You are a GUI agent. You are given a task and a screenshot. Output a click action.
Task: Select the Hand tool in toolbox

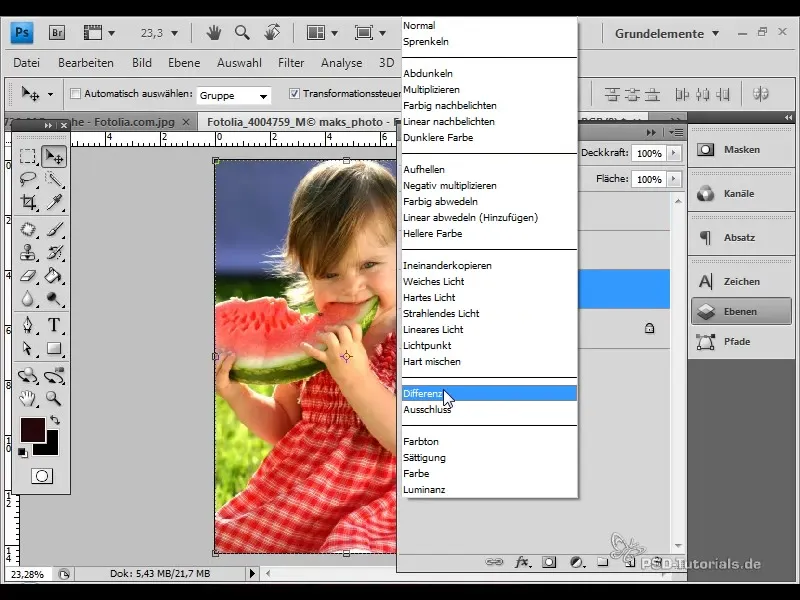click(28, 398)
